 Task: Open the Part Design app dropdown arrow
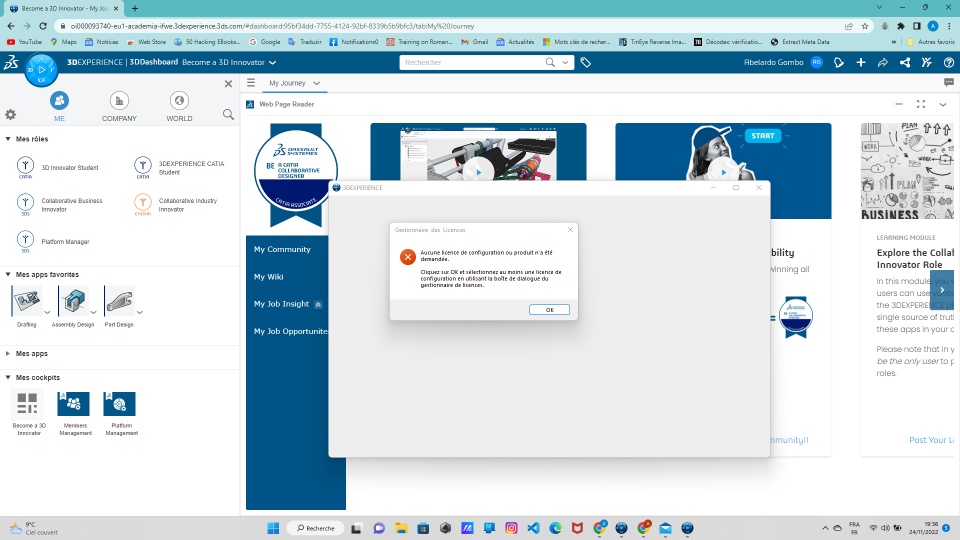click(140, 312)
